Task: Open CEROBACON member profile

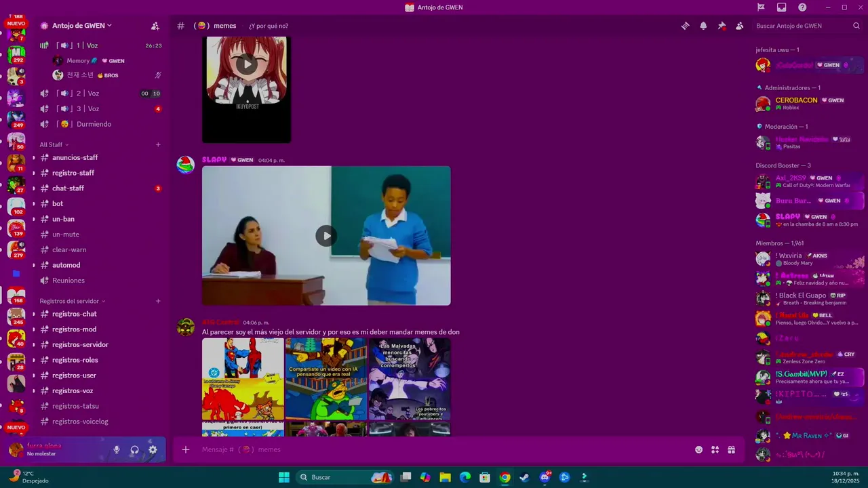Action: click(809, 103)
